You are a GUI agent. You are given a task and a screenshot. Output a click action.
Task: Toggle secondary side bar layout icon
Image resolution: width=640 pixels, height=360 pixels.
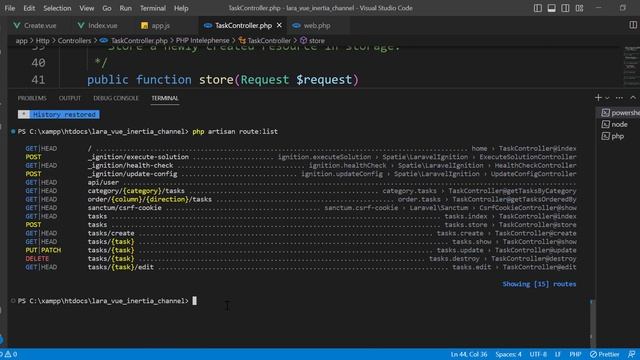click(565, 8)
